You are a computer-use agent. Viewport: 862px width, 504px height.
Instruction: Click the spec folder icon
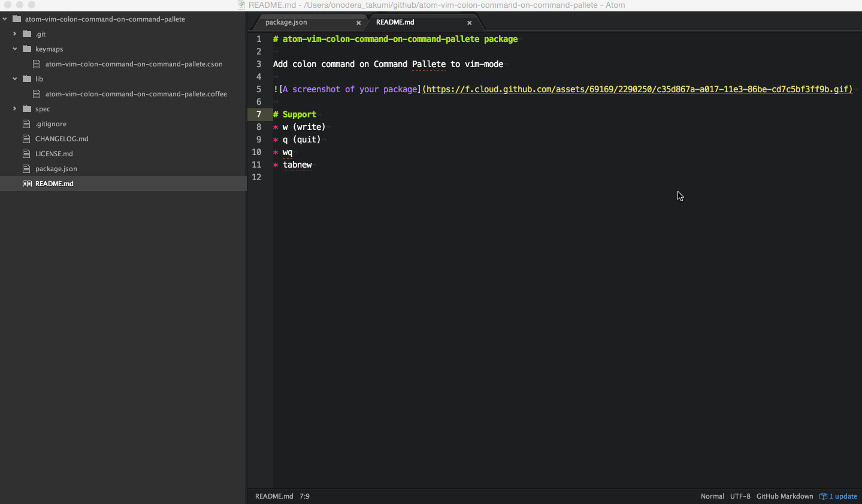(27, 108)
